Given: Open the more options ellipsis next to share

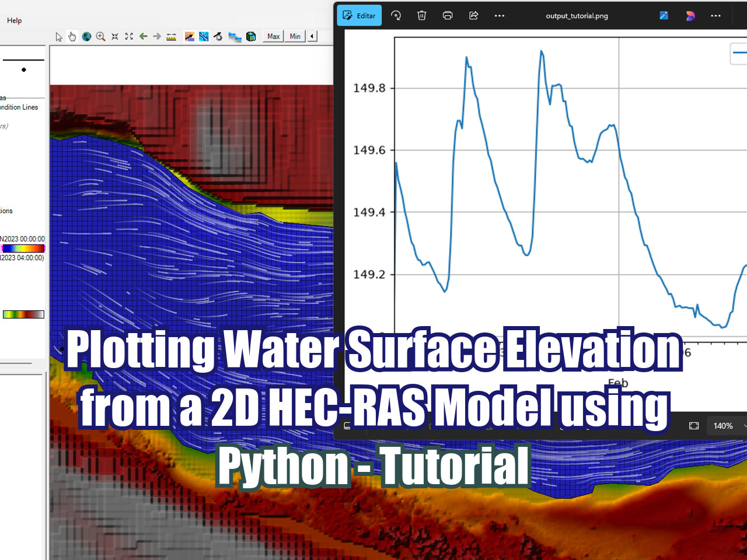Looking at the screenshot, I should pyautogui.click(x=500, y=16).
